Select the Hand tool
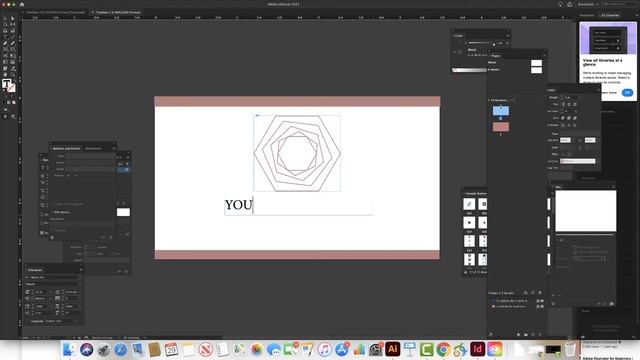Viewport: 640px width, 360px height. pyautogui.click(x=5, y=74)
